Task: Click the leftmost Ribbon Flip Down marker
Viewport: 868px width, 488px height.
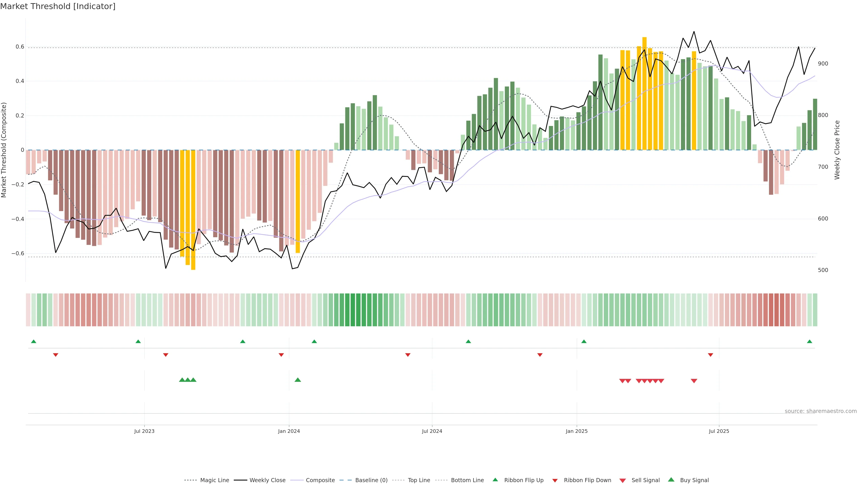Action: click(x=56, y=355)
